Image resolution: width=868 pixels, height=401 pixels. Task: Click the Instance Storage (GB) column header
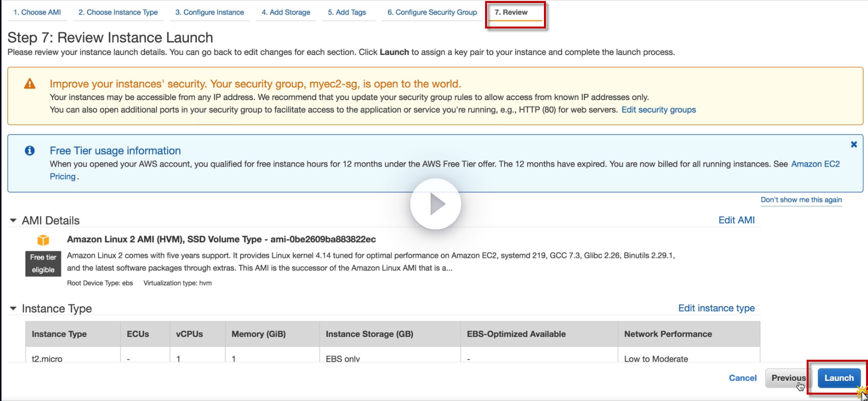tap(390, 334)
